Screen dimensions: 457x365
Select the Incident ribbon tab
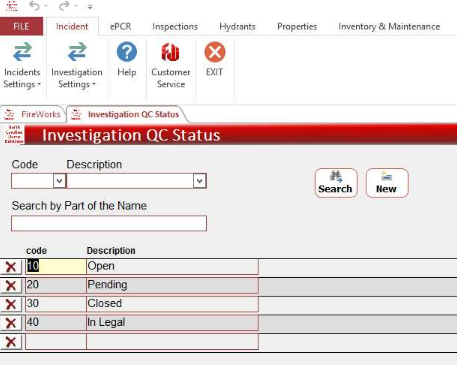[72, 27]
